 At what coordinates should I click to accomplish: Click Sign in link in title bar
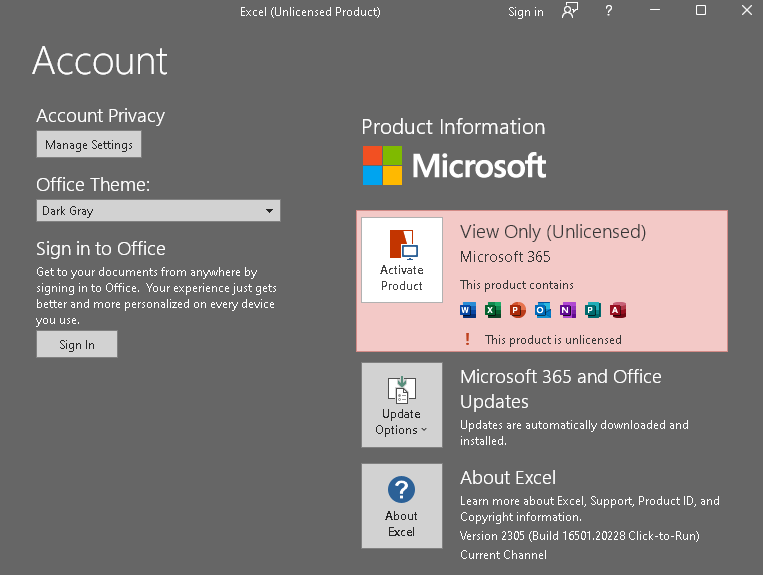coord(526,12)
